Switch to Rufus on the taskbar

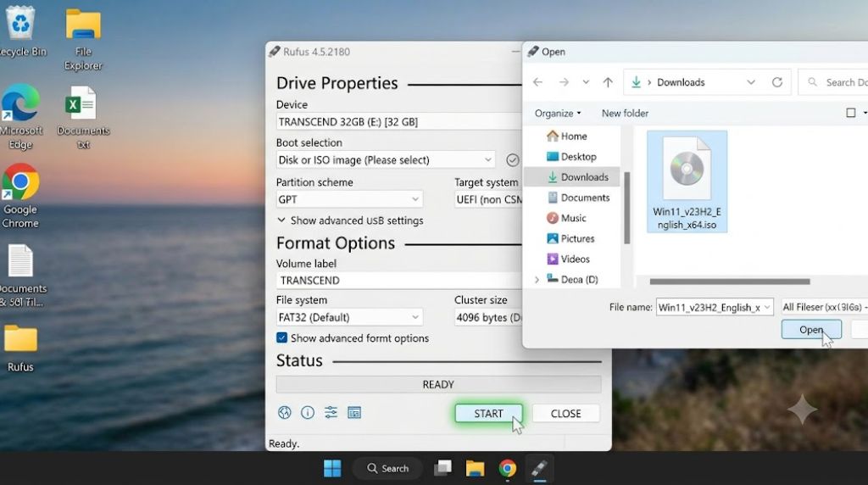[540, 468]
